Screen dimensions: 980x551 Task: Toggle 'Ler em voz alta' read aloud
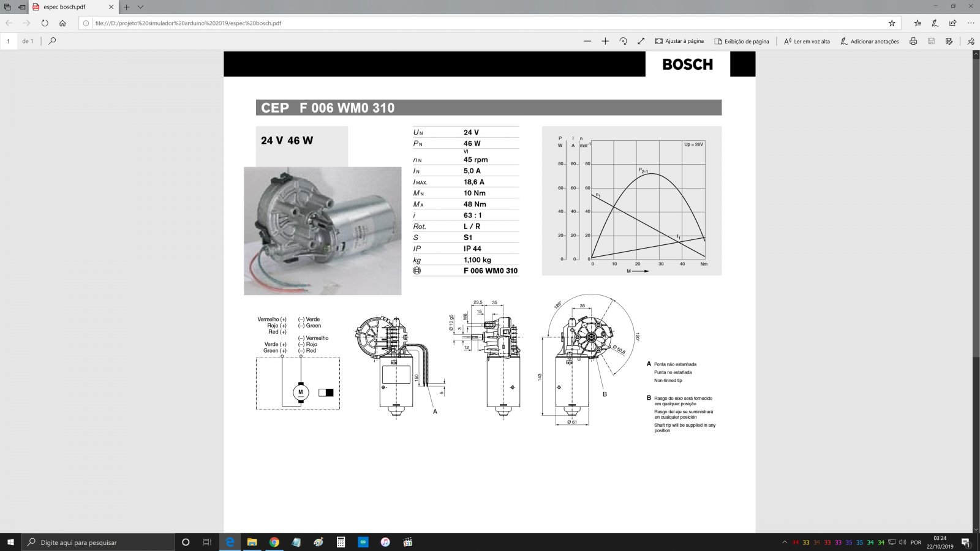click(x=807, y=41)
